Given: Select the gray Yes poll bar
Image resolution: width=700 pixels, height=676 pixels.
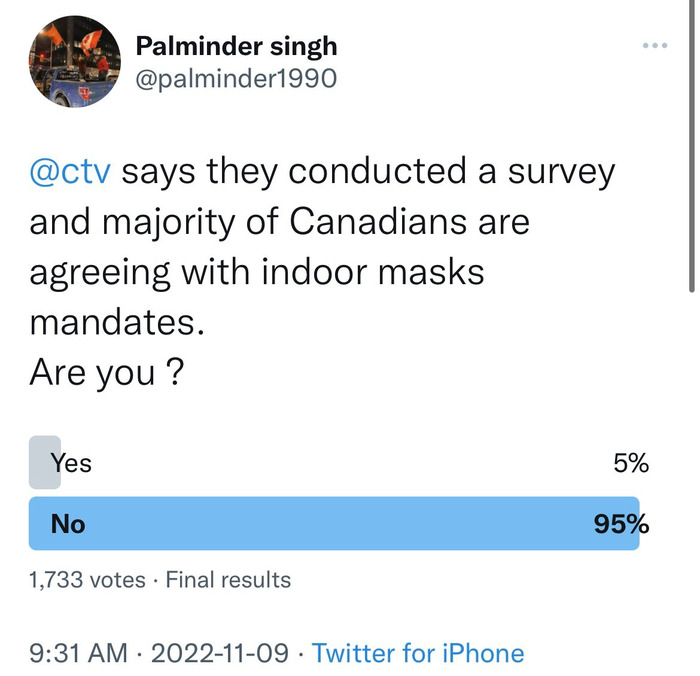Looking at the screenshot, I should 45,463.
